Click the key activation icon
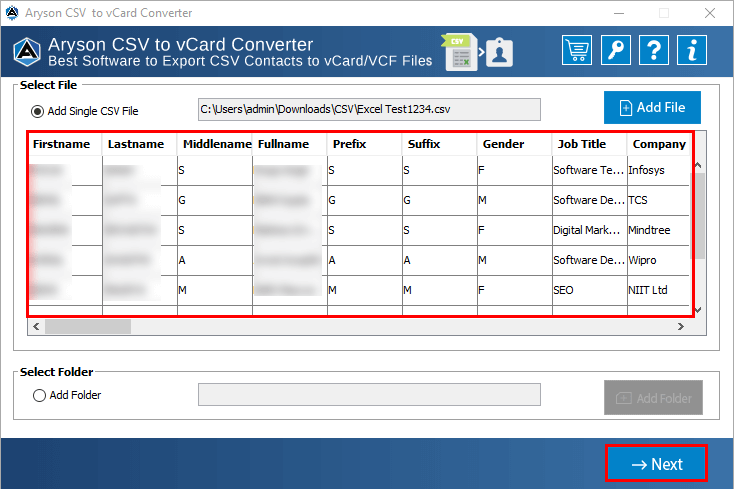Screen dimensions: 734x489 615,50
